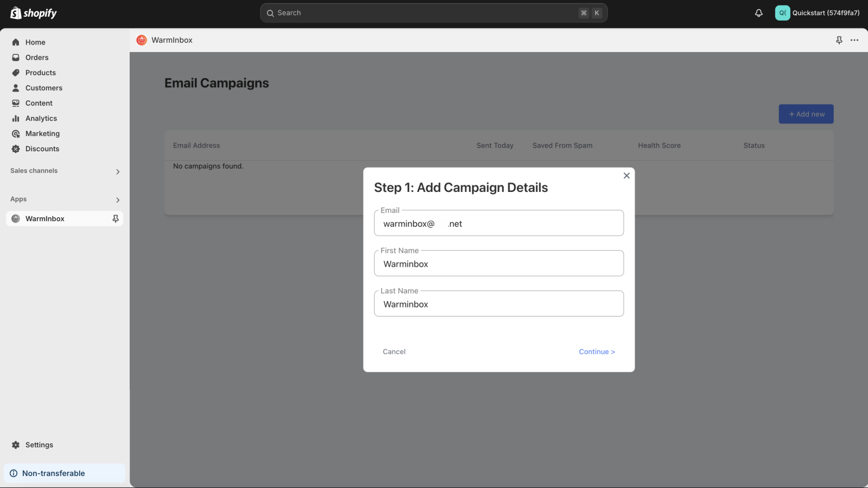
Task: Click the Add new campaign button
Action: [806, 114]
